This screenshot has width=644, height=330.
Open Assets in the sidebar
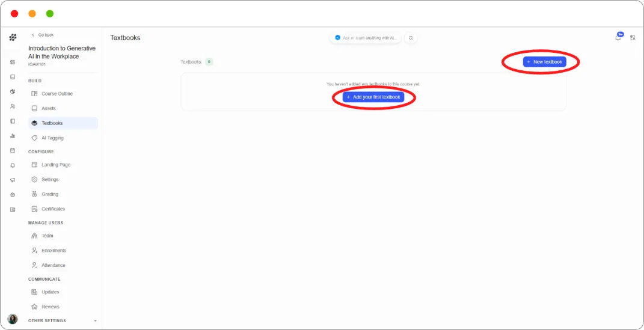63,108
